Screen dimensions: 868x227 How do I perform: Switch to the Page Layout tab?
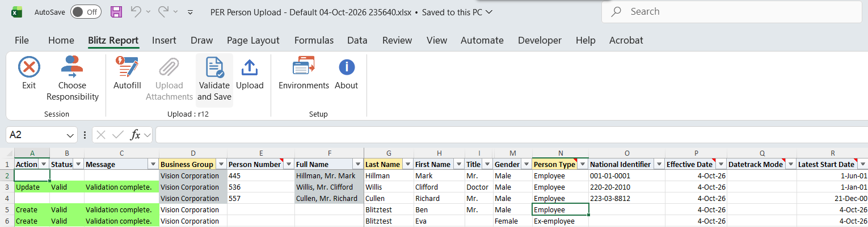[253, 40]
